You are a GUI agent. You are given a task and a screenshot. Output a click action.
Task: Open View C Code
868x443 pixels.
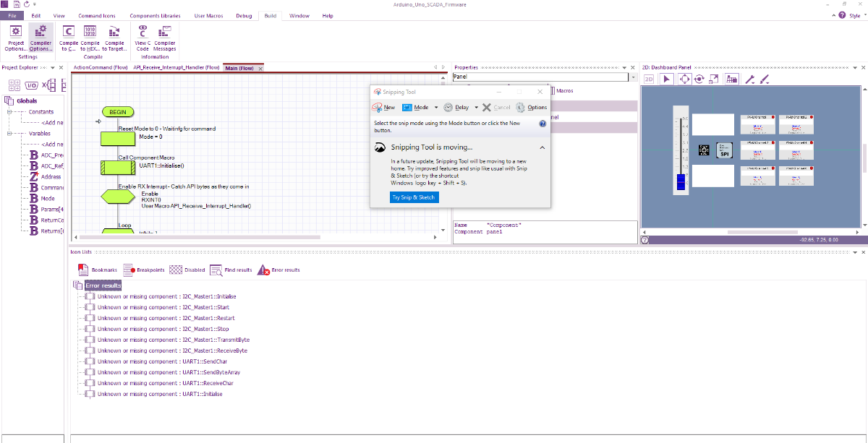[142, 38]
